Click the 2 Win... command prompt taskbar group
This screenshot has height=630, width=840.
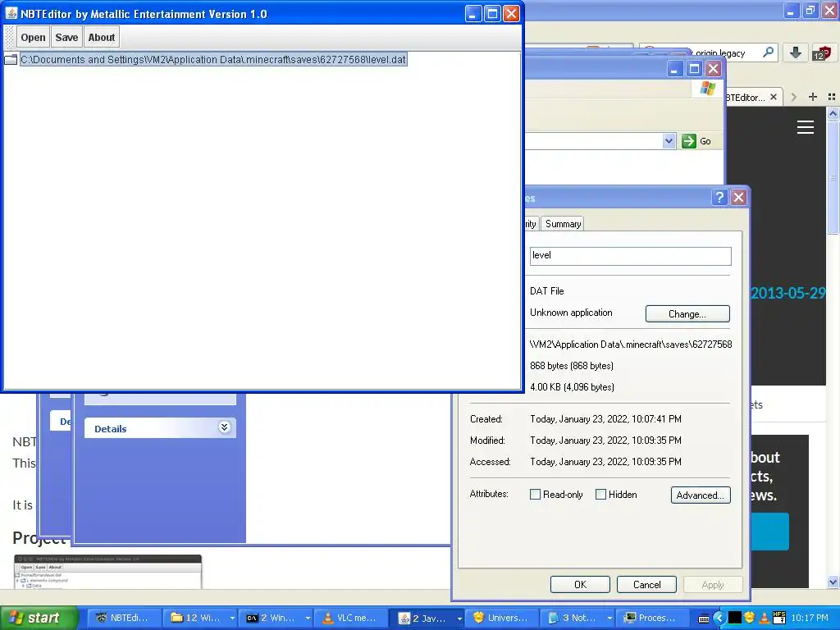(x=271, y=618)
